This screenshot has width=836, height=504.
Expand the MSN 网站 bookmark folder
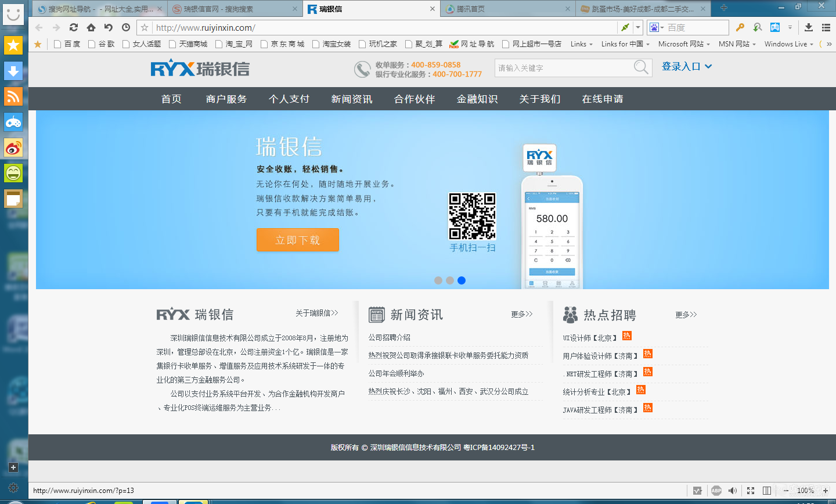click(737, 44)
